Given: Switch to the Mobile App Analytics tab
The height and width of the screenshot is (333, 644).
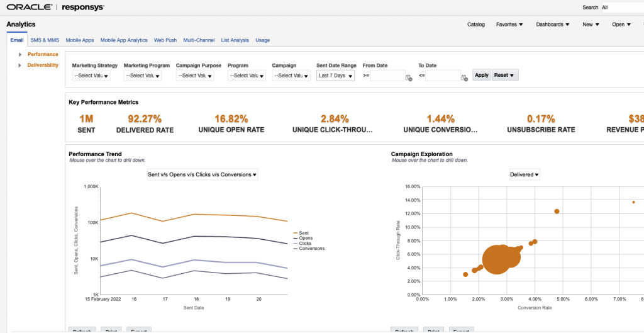Looking at the screenshot, I should [x=124, y=40].
